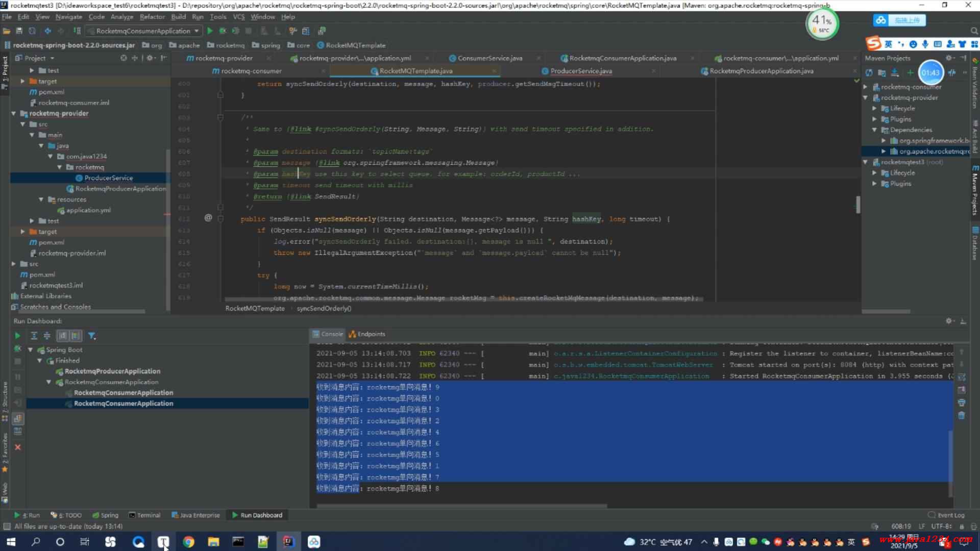Select application.yml in the Project tree
Image resolution: width=980 pixels, height=551 pixels.
click(x=88, y=210)
